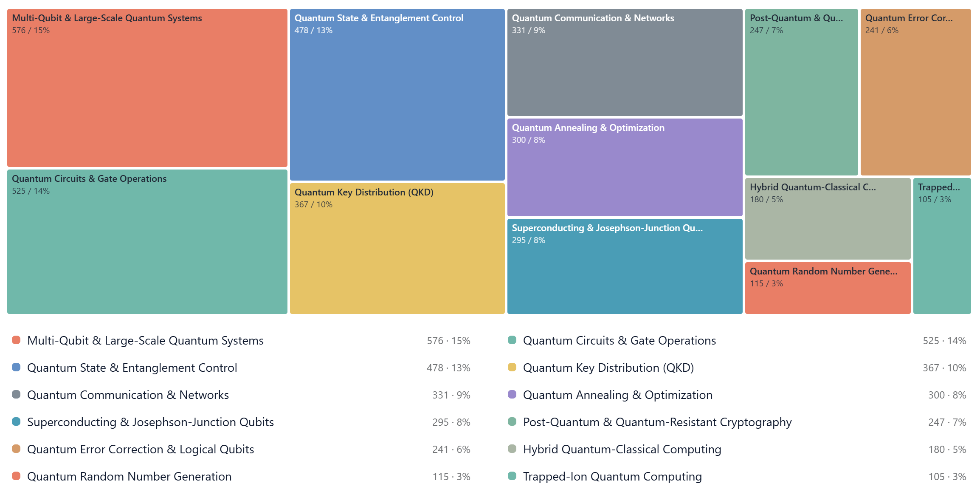
Task: Click the legend value 478 · 13%
Action: point(448,368)
